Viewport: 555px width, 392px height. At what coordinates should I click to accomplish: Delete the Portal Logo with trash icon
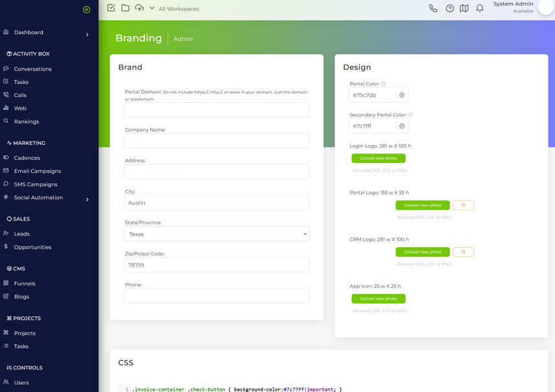coord(463,205)
